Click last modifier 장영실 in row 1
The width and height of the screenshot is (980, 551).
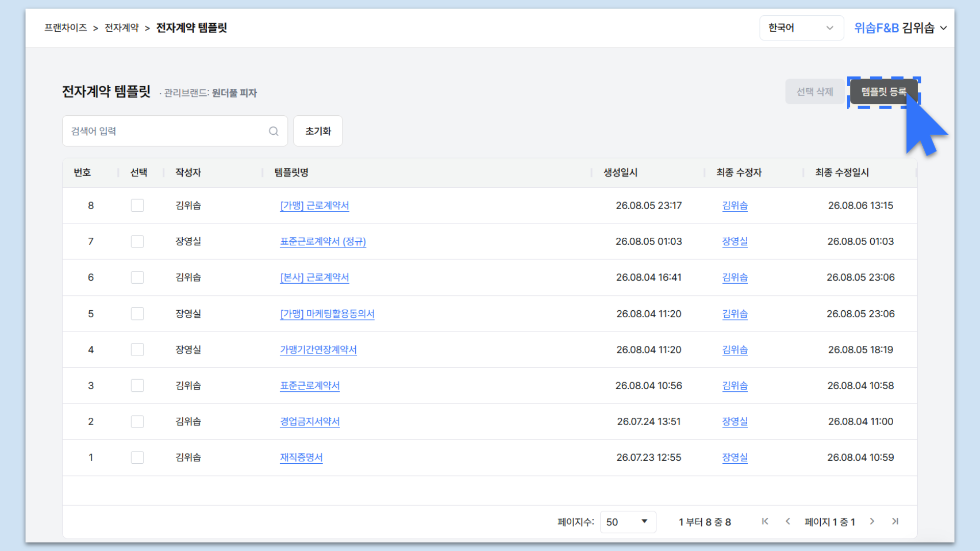[x=735, y=457]
